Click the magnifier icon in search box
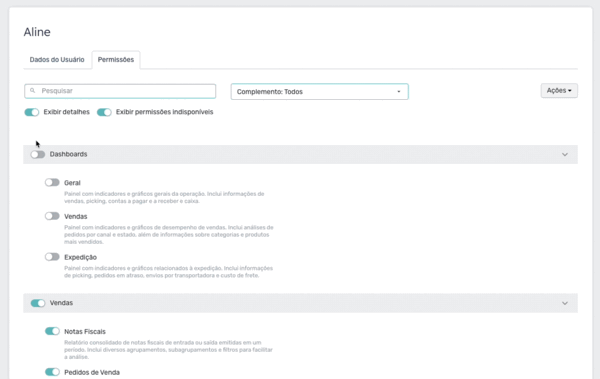The height and width of the screenshot is (379, 600). point(33,91)
